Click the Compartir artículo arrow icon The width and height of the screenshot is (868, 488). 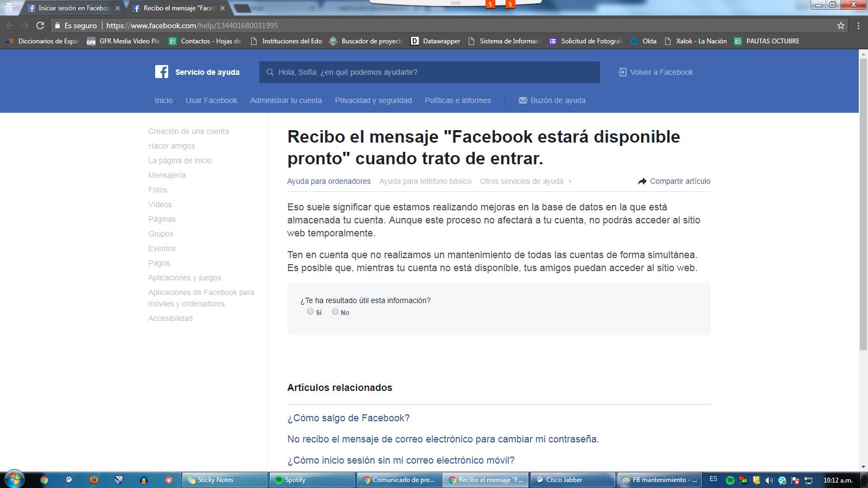(642, 181)
